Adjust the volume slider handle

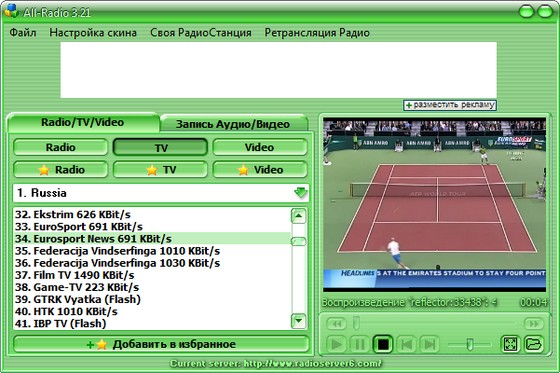tap(470, 344)
